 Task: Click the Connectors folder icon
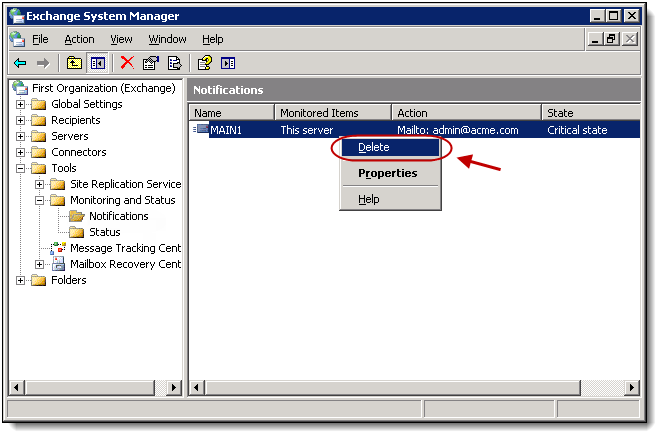[x=39, y=152]
